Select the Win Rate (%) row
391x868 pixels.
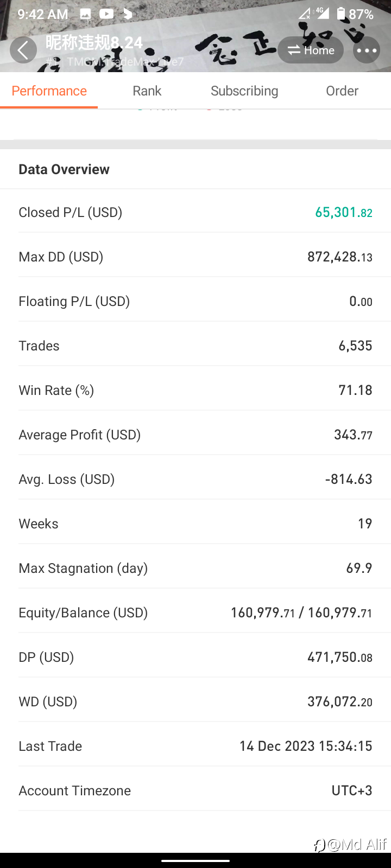coord(195,390)
